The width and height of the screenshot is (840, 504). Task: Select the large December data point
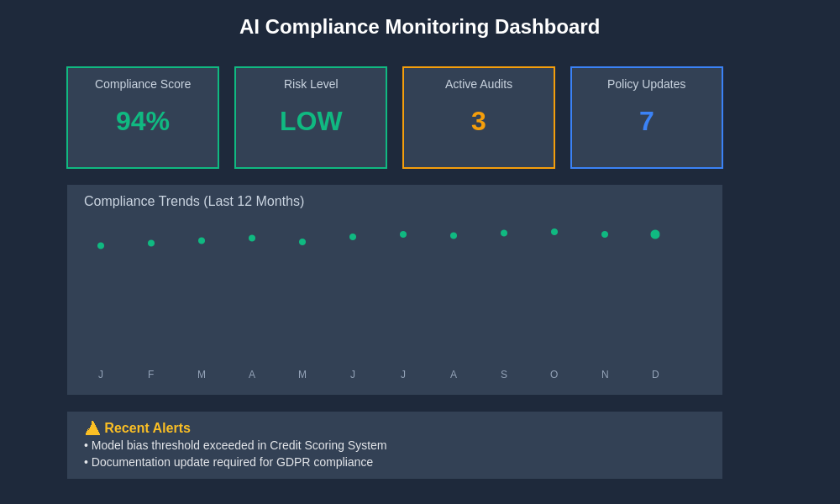coord(655,234)
